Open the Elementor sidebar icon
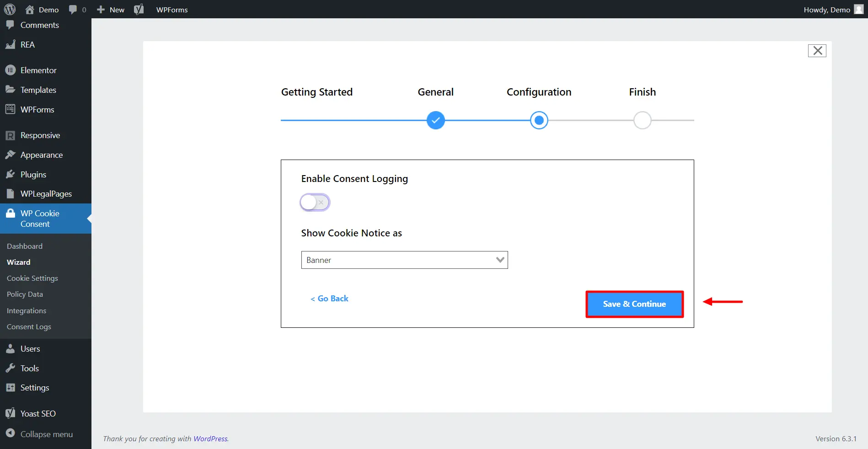The height and width of the screenshot is (449, 868). [11, 70]
